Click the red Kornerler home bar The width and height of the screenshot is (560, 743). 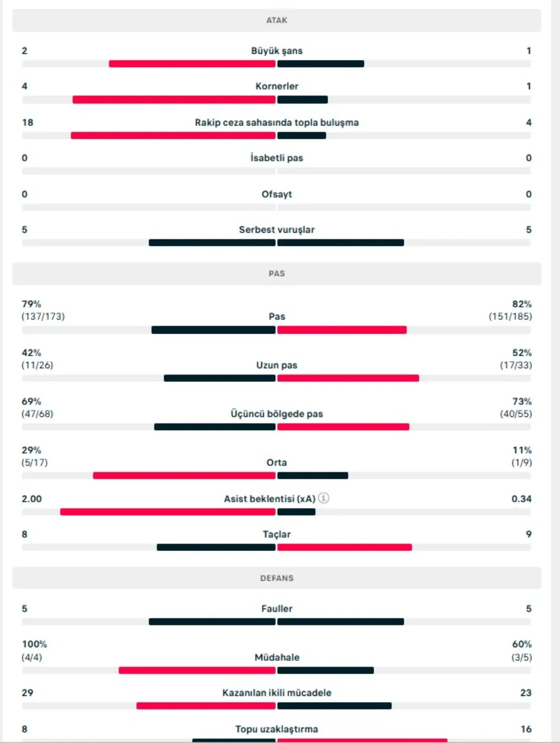[174, 100]
